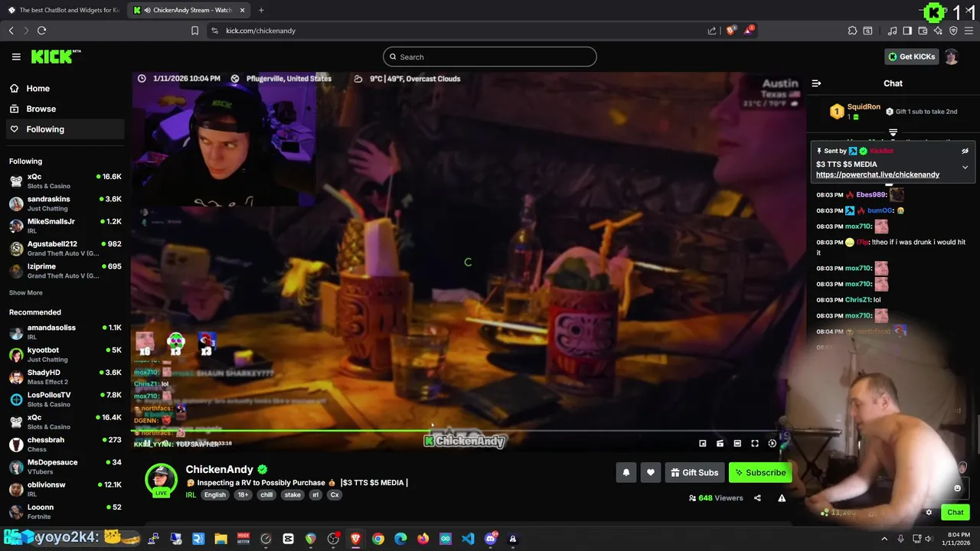980x551 pixels.
Task: Collapse chat with the arrow icon beside Chat
Action: click(x=816, y=83)
